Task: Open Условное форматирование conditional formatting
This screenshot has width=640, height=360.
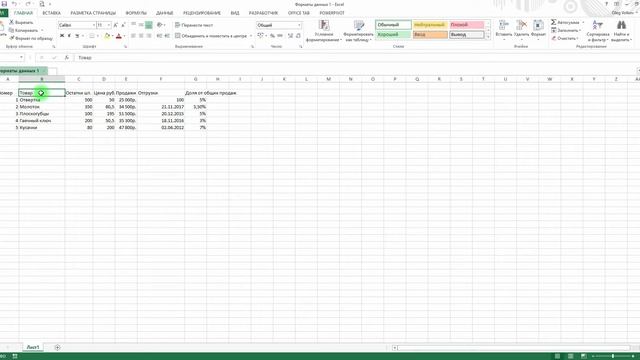Action: click(x=324, y=31)
